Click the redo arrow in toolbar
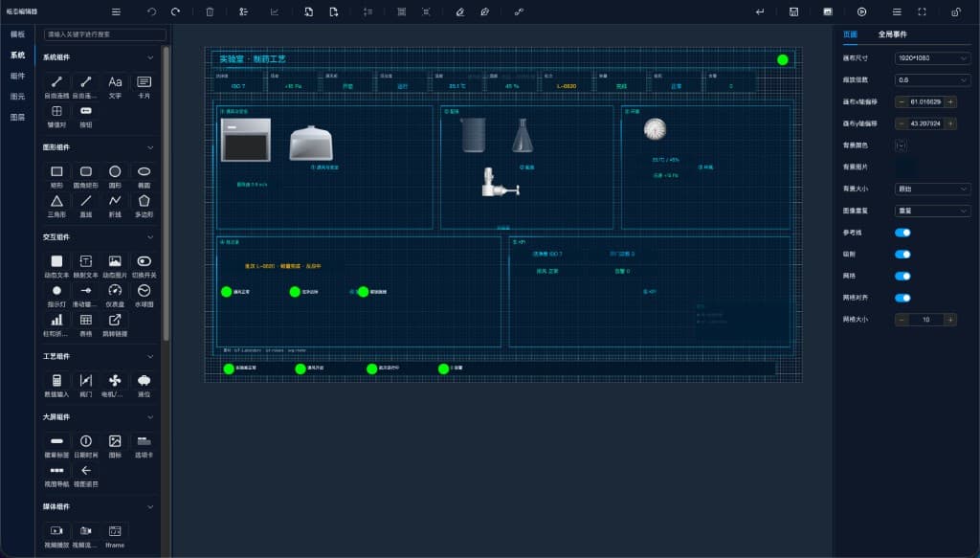Screen dimensions: 980x558 176,11
